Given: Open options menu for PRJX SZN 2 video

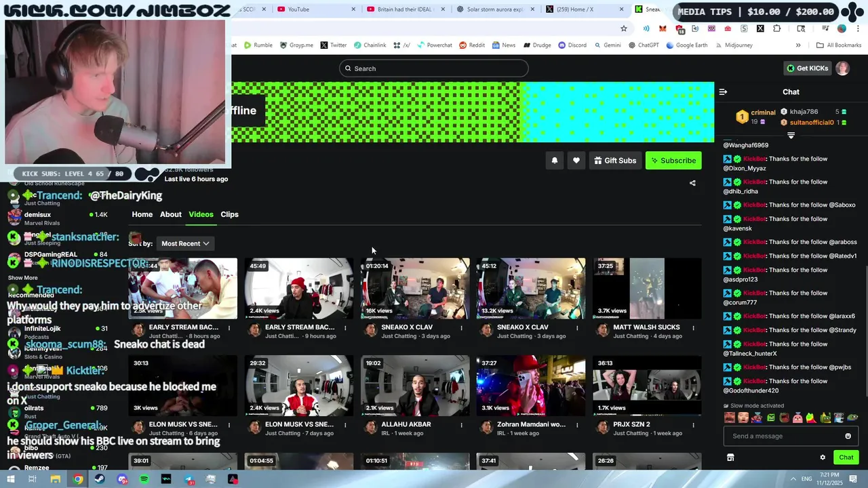Looking at the screenshot, I should (693, 425).
